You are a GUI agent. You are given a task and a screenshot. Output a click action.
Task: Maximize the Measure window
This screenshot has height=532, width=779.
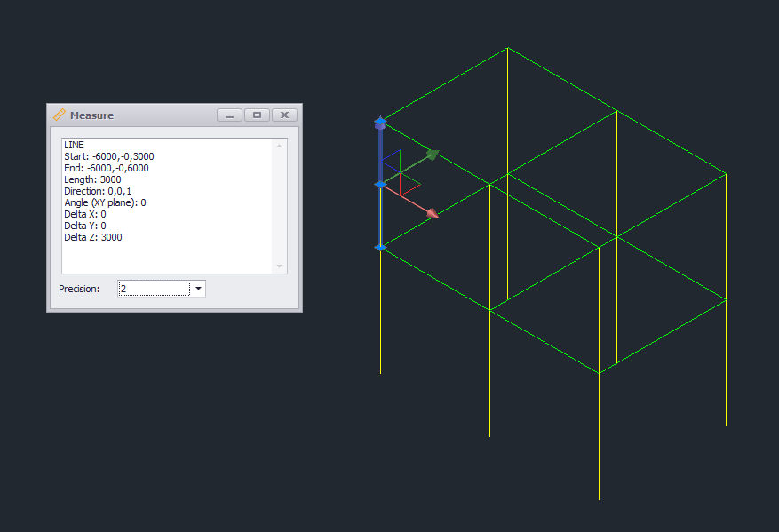pos(257,115)
